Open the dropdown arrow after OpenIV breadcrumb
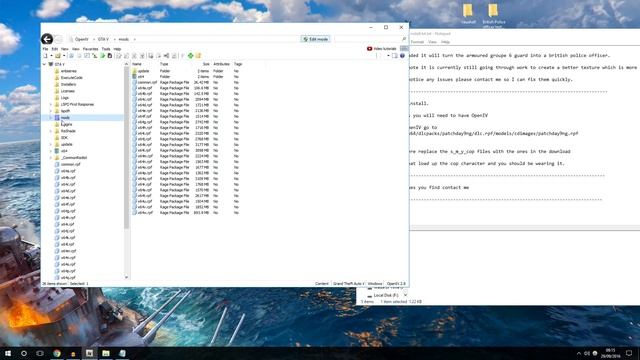The width and height of the screenshot is (640, 360). point(94,39)
